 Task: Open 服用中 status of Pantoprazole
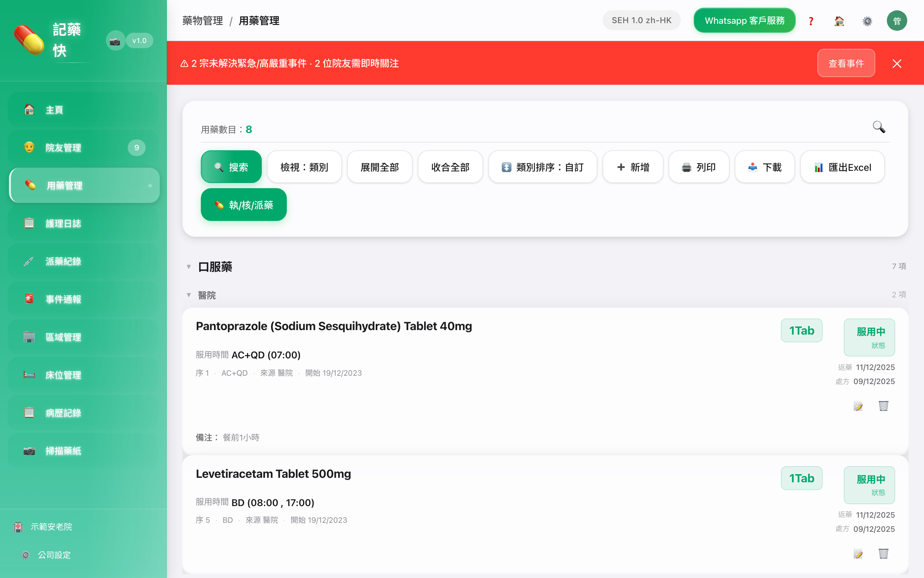pyautogui.click(x=869, y=337)
